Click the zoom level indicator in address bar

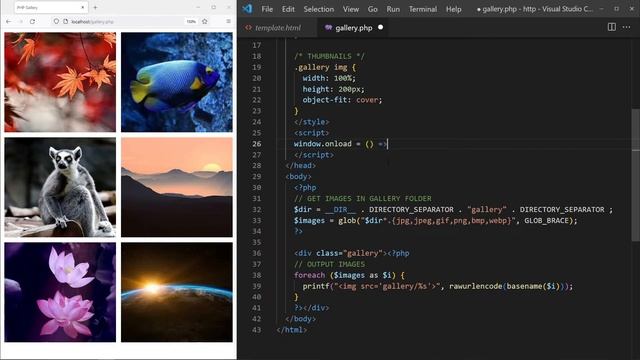pos(191,21)
